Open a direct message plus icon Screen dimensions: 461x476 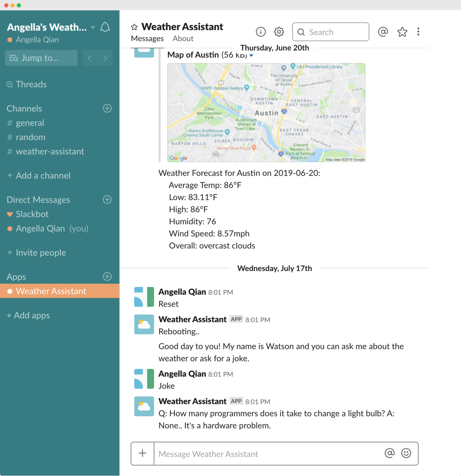(x=107, y=200)
